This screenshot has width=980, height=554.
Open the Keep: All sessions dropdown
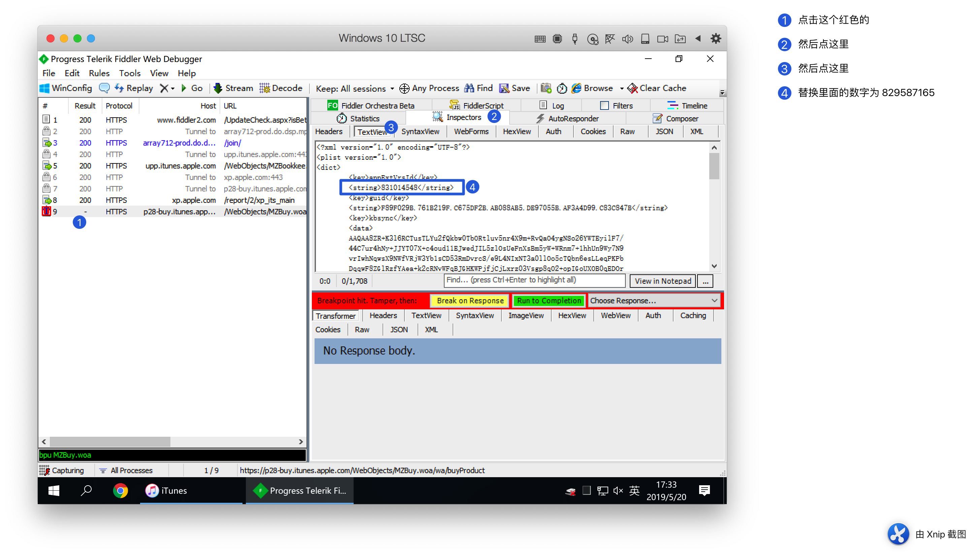coord(355,89)
